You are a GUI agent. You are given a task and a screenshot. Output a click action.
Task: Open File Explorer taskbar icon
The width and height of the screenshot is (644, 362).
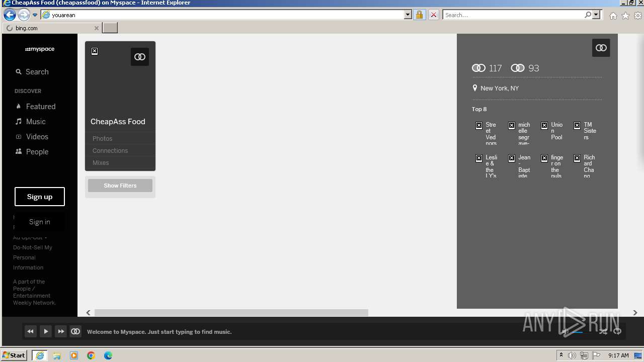pyautogui.click(x=57, y=355)
